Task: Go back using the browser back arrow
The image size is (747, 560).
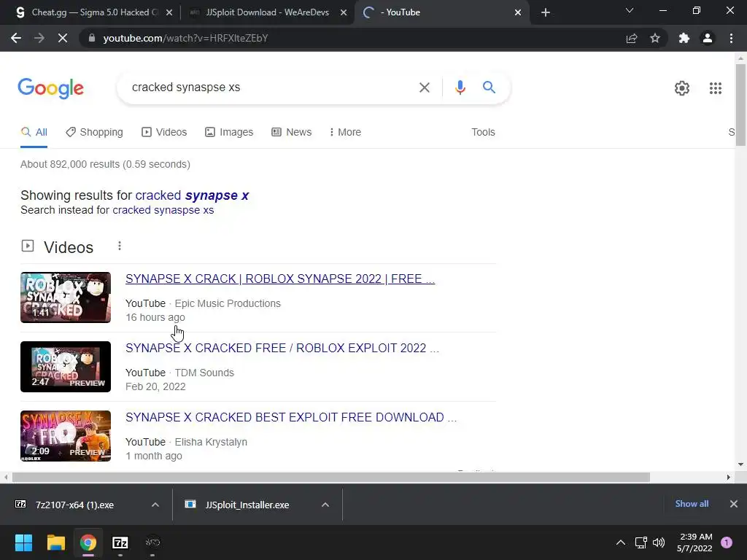Action: click(16, 38)
